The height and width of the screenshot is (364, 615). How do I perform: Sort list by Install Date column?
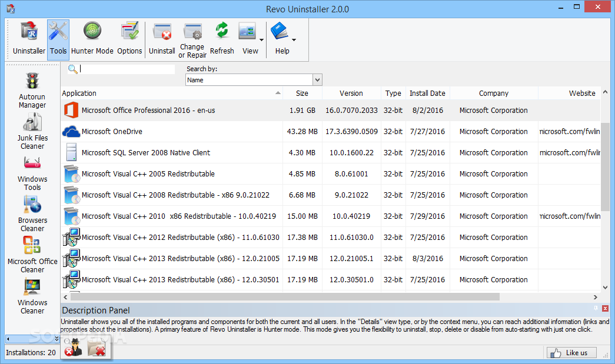427,93
